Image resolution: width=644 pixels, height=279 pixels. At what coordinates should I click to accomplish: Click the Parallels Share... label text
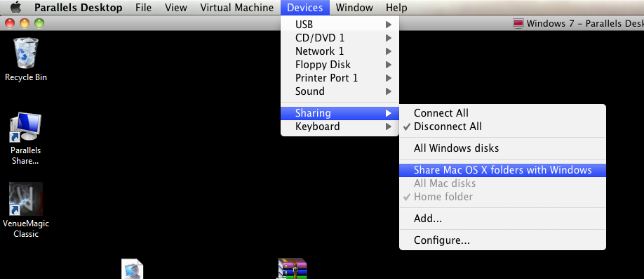coord(25,155)
